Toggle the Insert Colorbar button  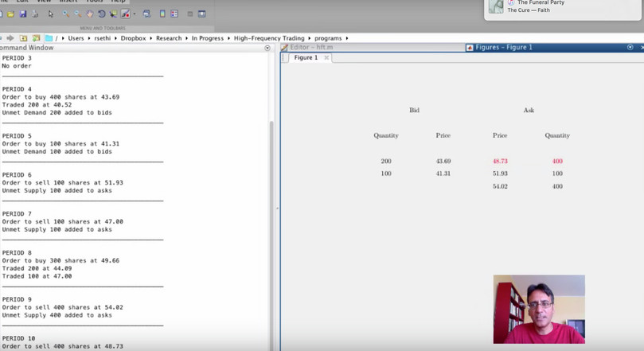coord(162,14)
